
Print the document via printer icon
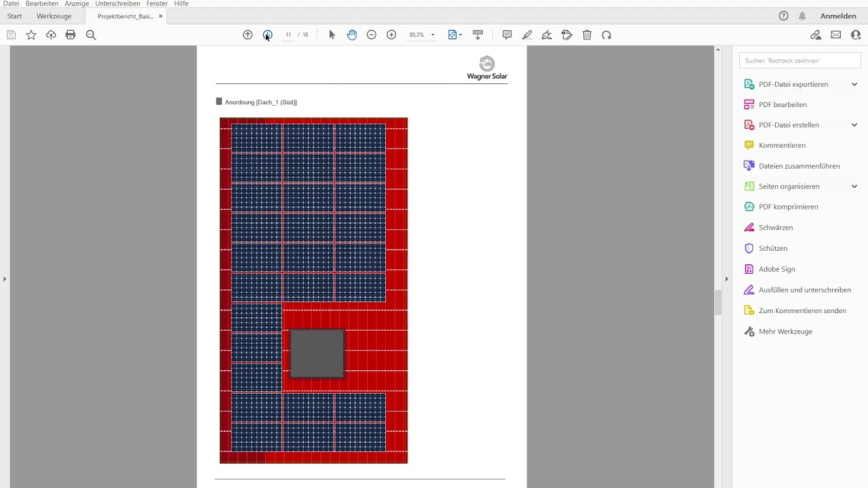[x=71, y=35]
